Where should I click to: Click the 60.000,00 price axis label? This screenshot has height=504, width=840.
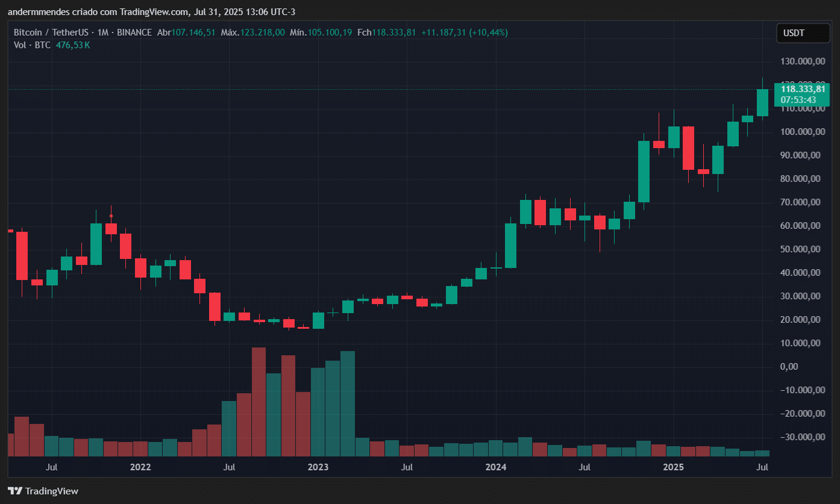point(801,226)
